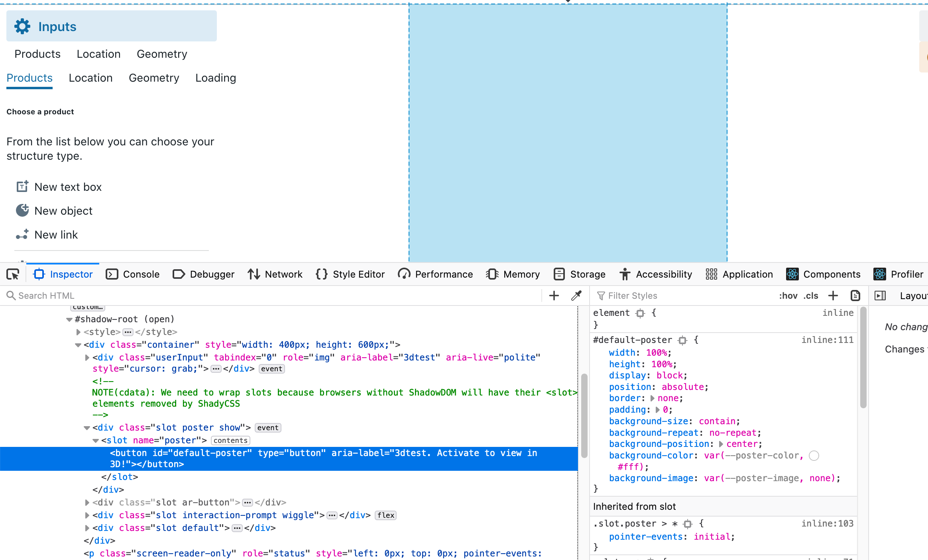This screenshot has width=928, height=560.
Task: Switch to the Debugger tab
Action: [204, 274]
